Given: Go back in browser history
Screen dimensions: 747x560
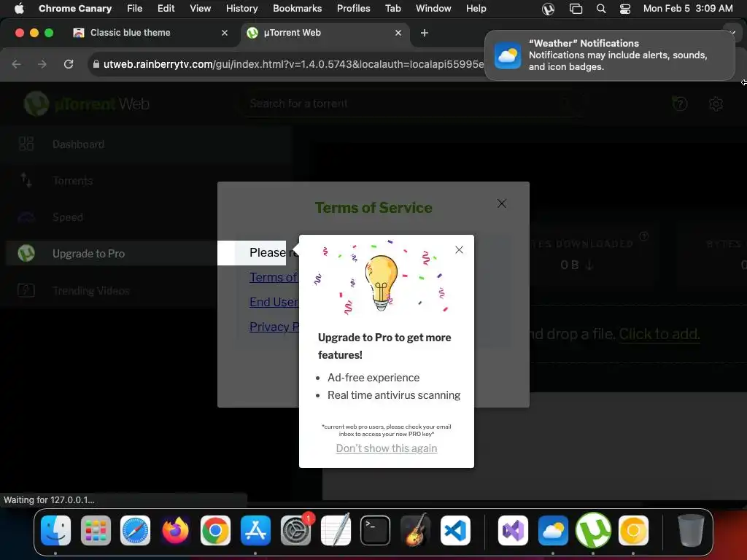Looking at the screenshot, I should (x=16, y=64).
